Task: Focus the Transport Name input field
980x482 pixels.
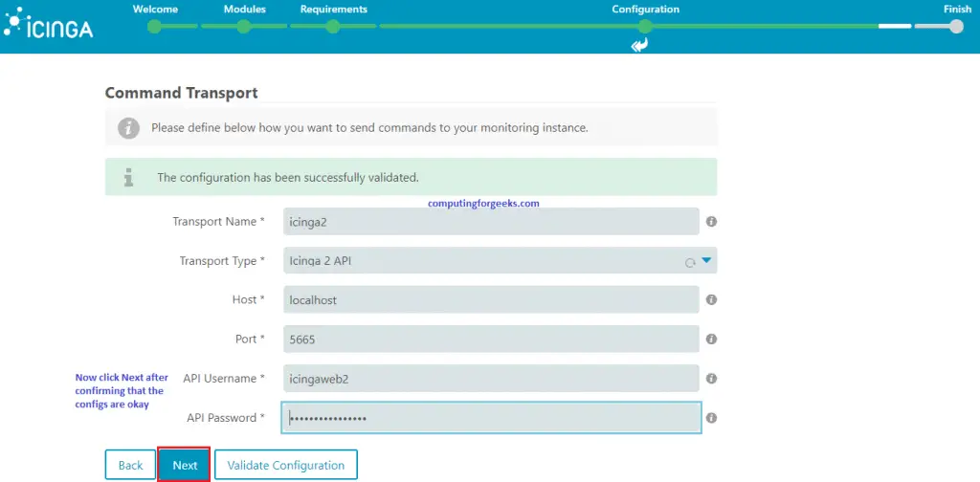Action: [x=491, y=222]
